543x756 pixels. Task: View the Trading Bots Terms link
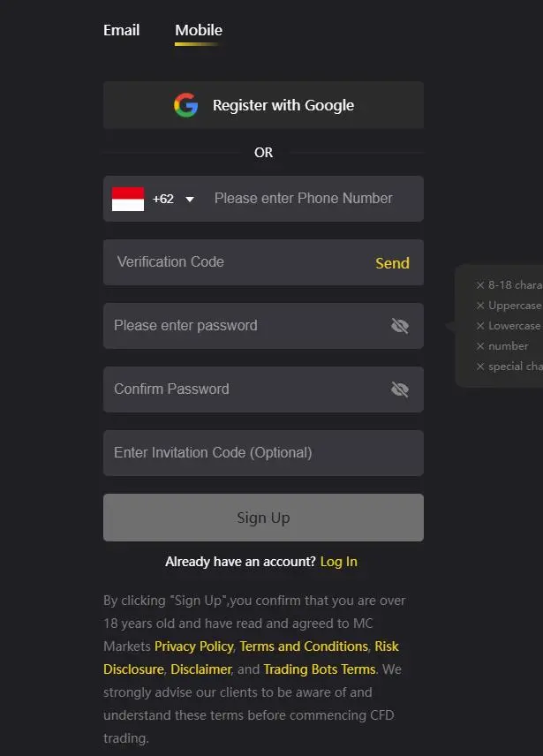click(x=320, y=669)
